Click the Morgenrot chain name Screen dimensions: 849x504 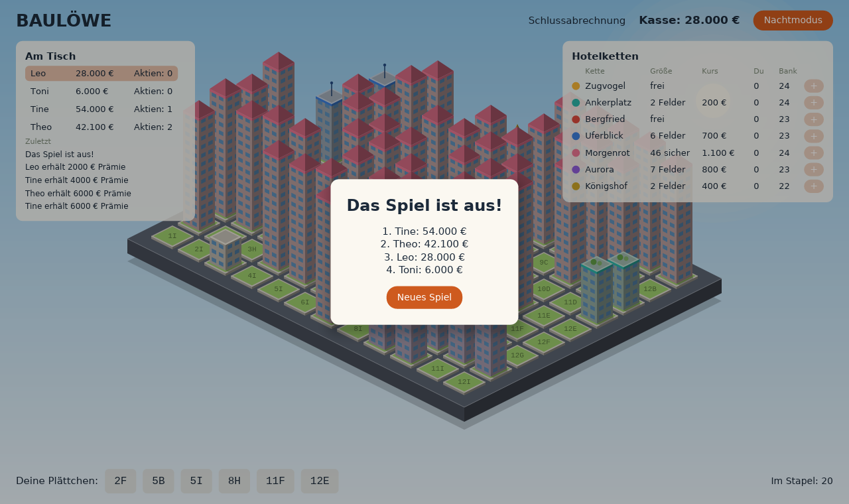pos(608,153)
